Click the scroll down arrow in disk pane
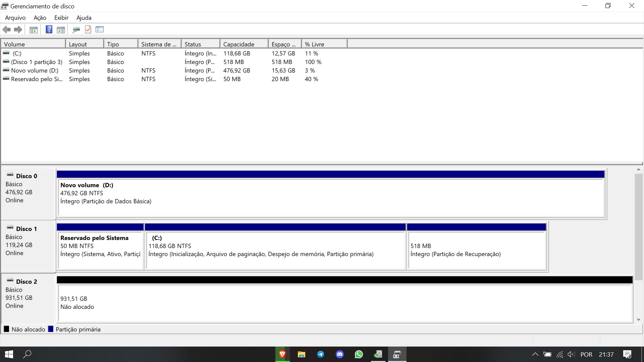Image resolution: width=644 pixels, height=362 pixels. coord(638,319)
